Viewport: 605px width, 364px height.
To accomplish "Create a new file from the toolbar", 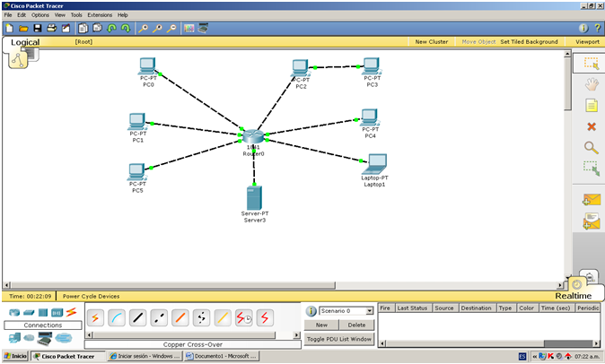I will click(x=9, y=28).
